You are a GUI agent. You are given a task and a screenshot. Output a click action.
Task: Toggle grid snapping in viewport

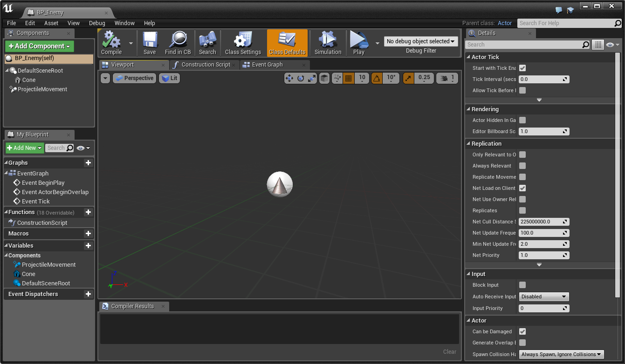point(349,78)
